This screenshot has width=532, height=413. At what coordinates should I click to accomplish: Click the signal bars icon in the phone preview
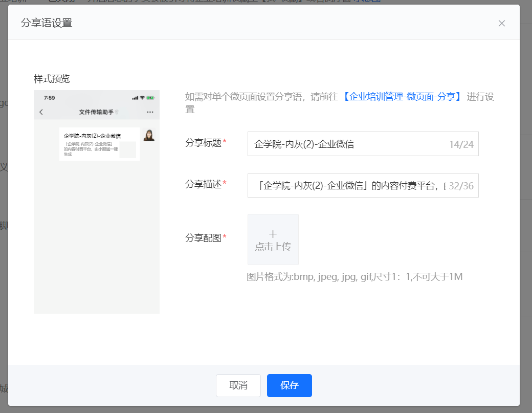point(135,98)
